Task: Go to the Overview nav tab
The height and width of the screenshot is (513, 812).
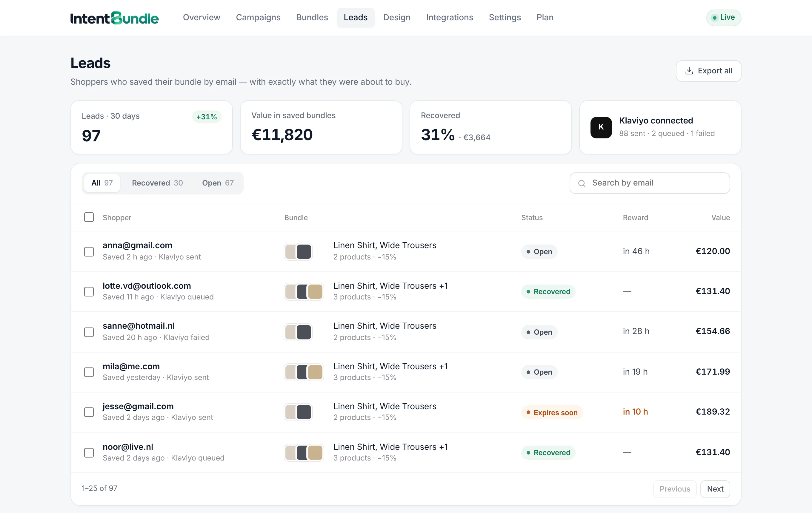Action: click(x=201, y=18)
